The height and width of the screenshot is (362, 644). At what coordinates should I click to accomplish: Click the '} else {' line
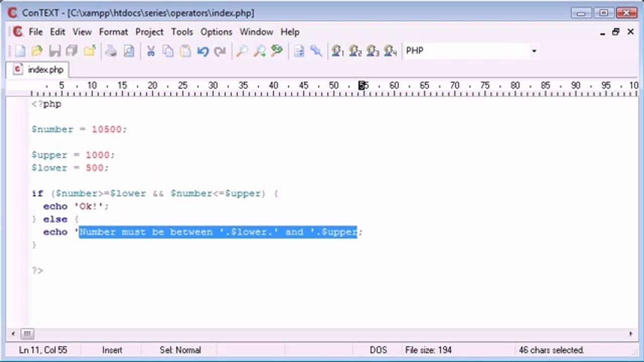55,219
